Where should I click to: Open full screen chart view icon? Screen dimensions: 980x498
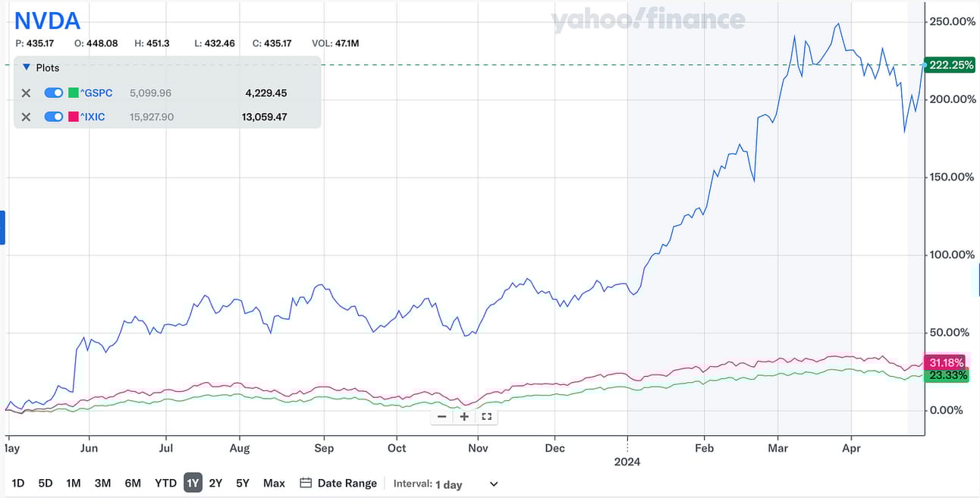[486, 416]
